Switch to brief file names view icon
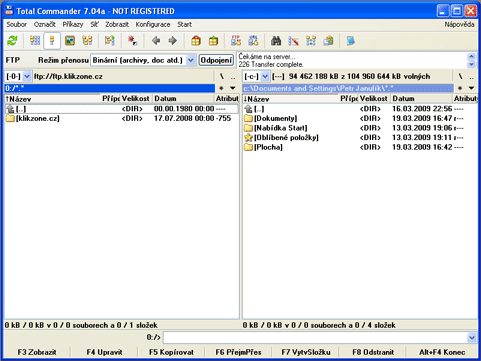Image resolution: width=481 pixels, height=361 pixels. (35, 41)
